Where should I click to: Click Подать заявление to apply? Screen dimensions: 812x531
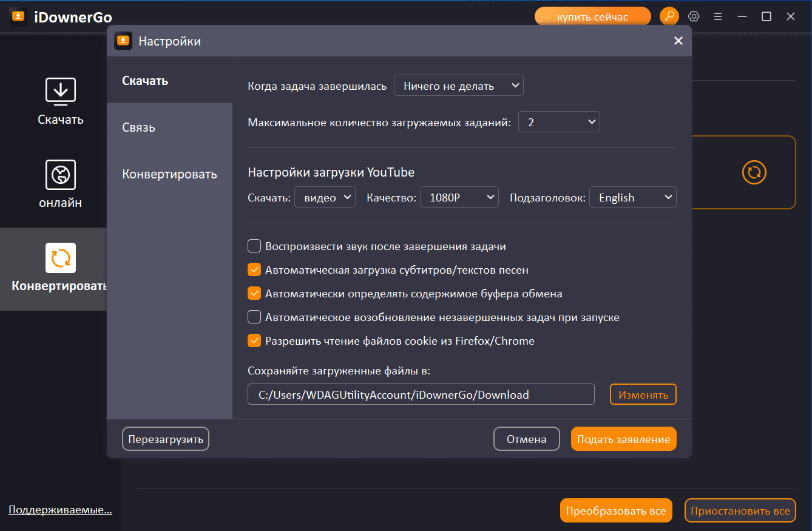click(624, 439)
